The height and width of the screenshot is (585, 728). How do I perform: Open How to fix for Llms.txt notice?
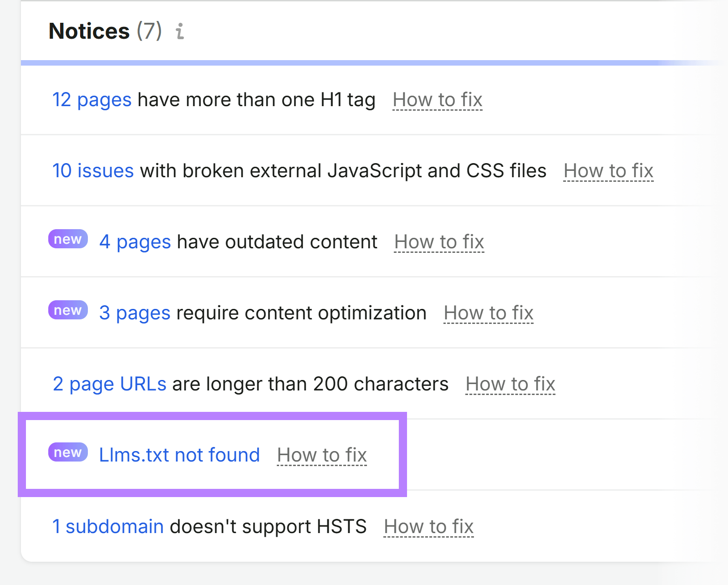(322, 455)
